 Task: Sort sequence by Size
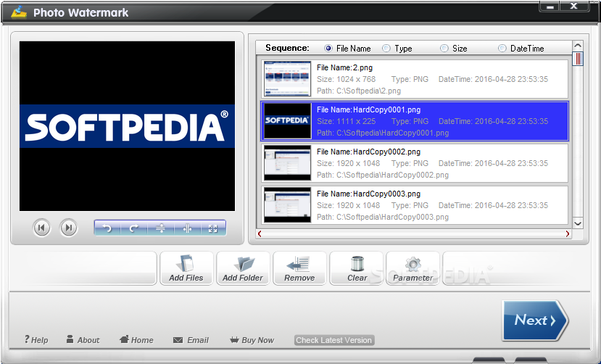click(454, 49)
